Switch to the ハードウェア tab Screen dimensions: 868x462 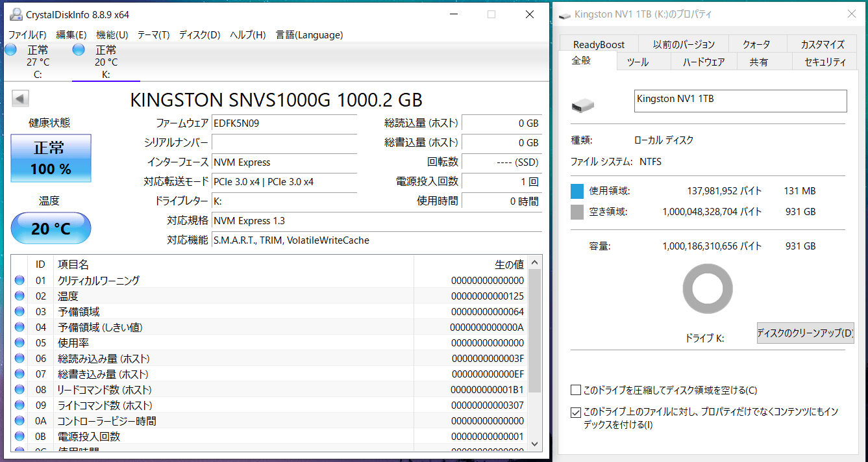704,62
